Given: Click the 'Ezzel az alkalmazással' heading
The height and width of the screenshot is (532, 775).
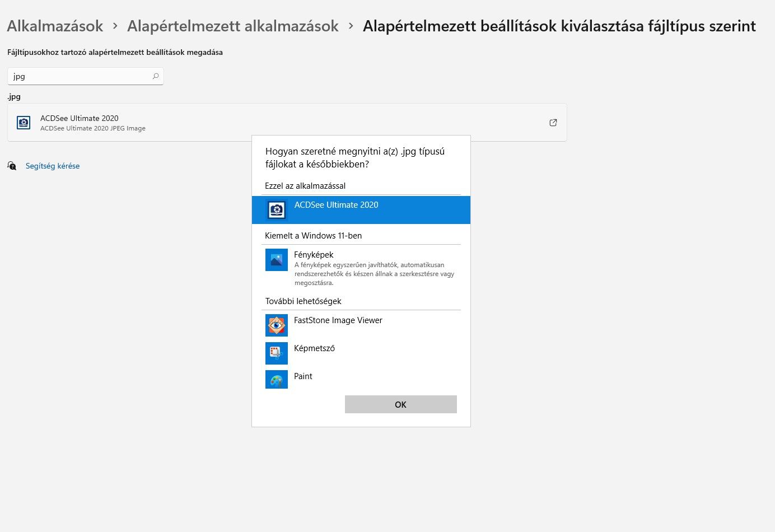Looking at the screenshot, I should coord(305,186).
